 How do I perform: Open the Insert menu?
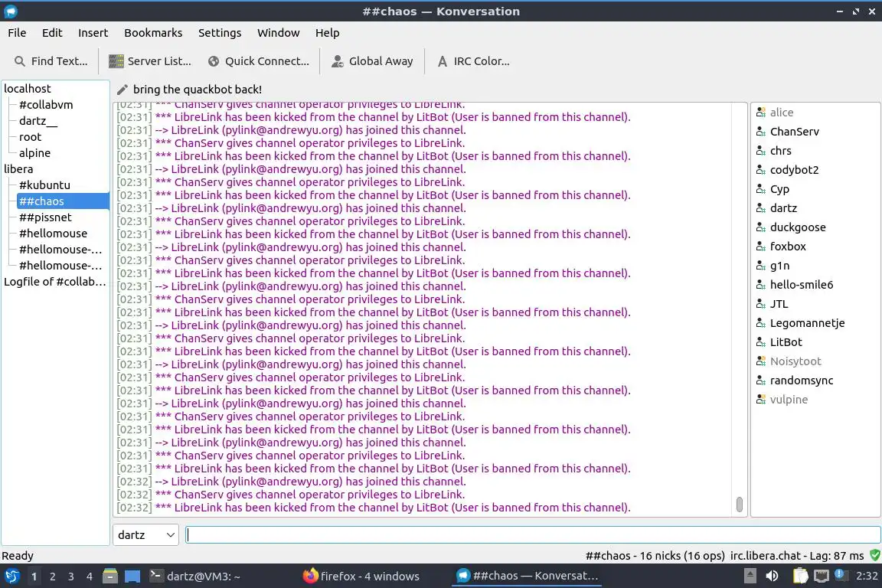[x=93, y=33]
